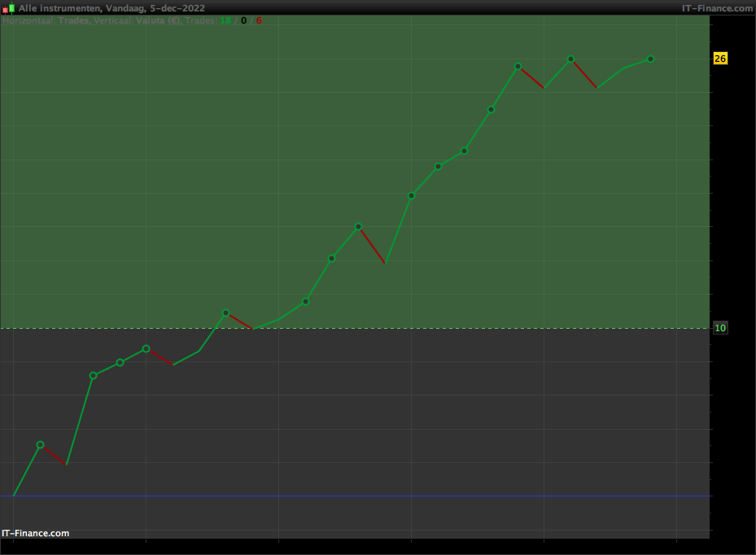
Task: Click the yellow 26 current value label
Action: pyautogui.click(x=720, y=59)
